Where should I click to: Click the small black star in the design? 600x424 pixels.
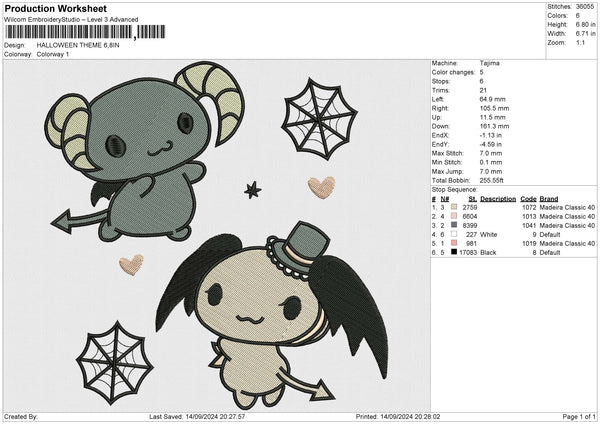pos(253,190)
